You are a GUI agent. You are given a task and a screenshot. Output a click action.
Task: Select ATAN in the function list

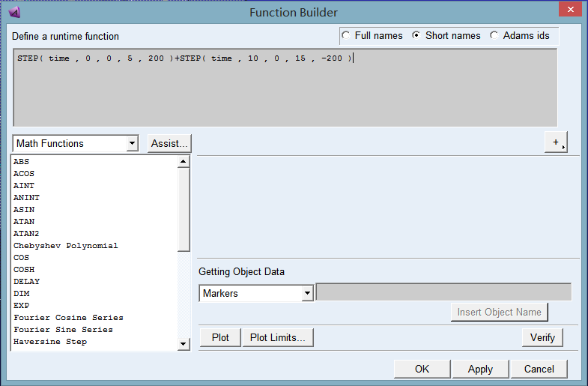click(x=24, y=221)
